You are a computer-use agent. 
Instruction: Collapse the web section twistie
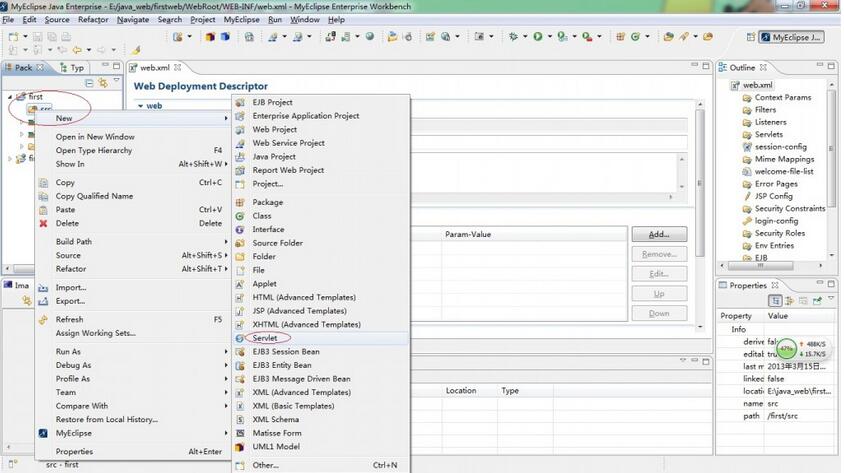(140, 106)
